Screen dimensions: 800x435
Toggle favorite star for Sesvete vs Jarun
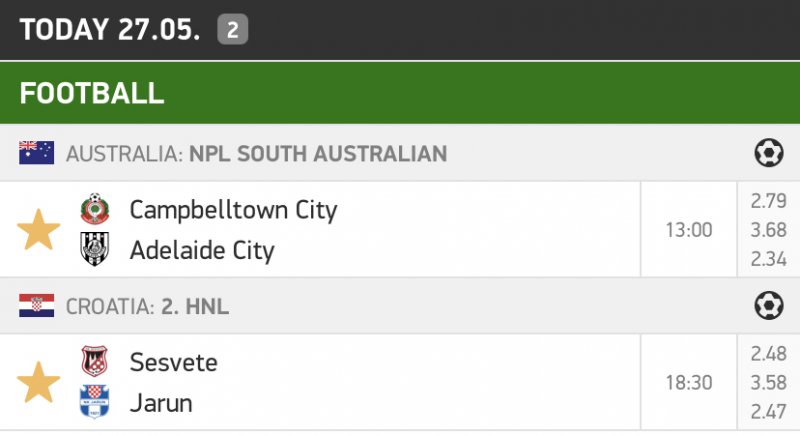[x=39, y=383]
